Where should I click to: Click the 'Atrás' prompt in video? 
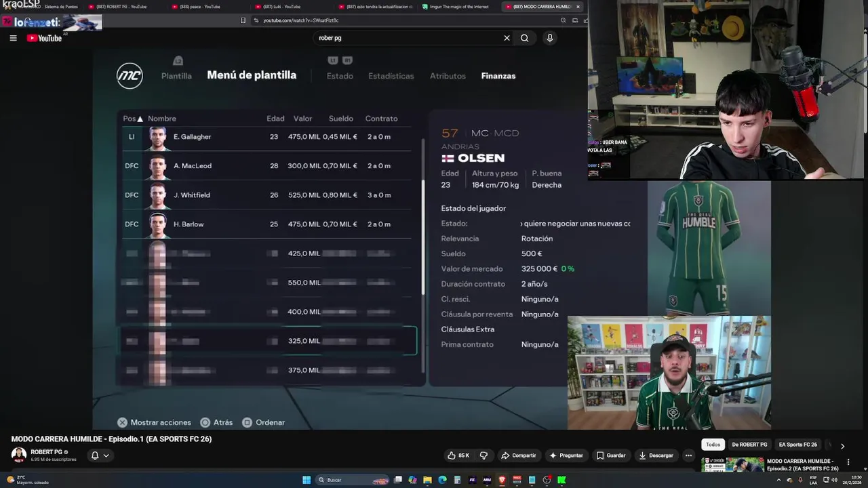(x=216, y=422)
